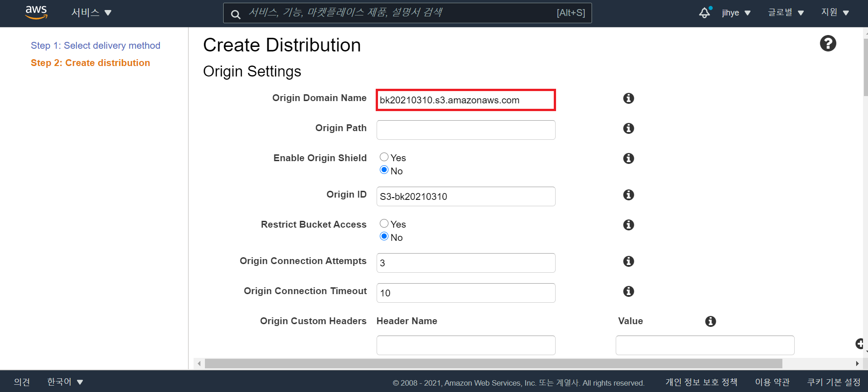Show info for Origin Custom Headers
This screenshot has height=392, width=868.
click(710, 321)
